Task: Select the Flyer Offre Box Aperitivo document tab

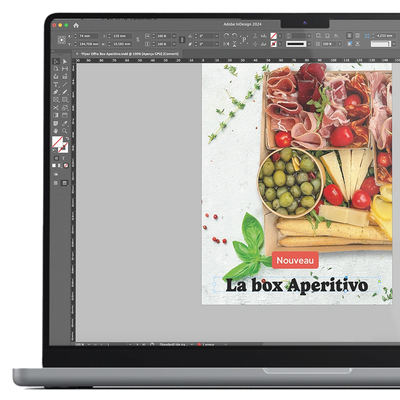Action: [x=131, y=54]
